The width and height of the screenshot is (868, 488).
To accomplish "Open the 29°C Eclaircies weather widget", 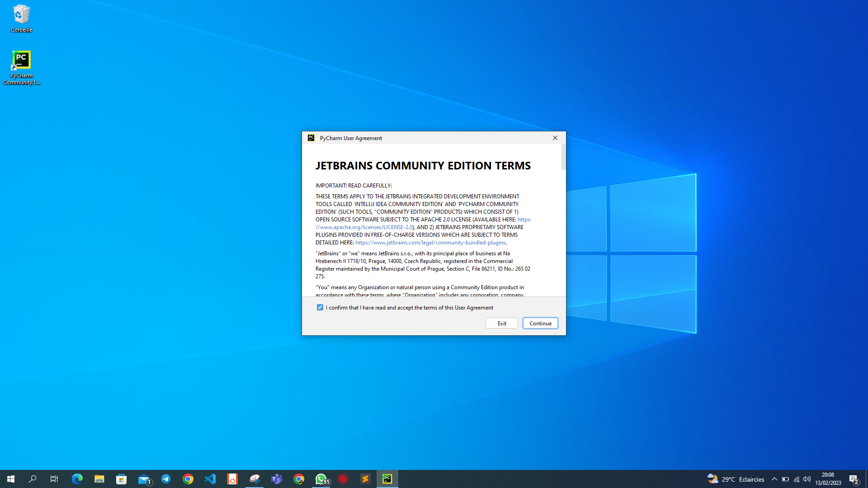I will coord(736,479).
